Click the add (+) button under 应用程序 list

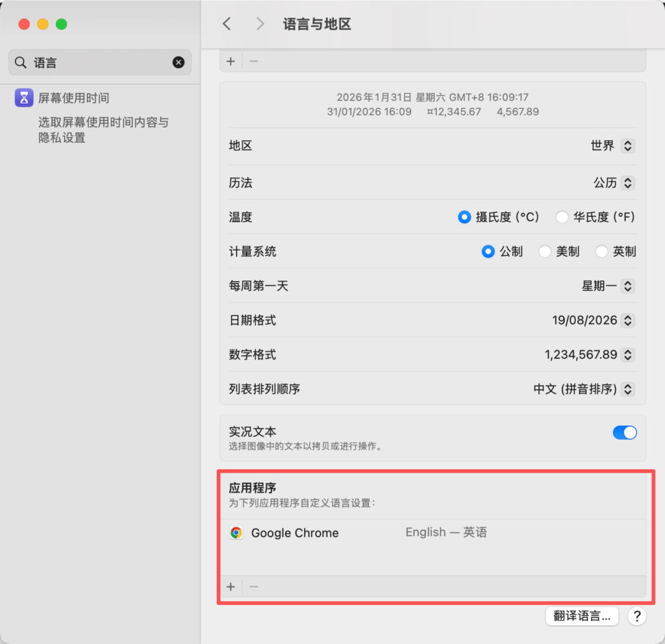tap(231, 586)
